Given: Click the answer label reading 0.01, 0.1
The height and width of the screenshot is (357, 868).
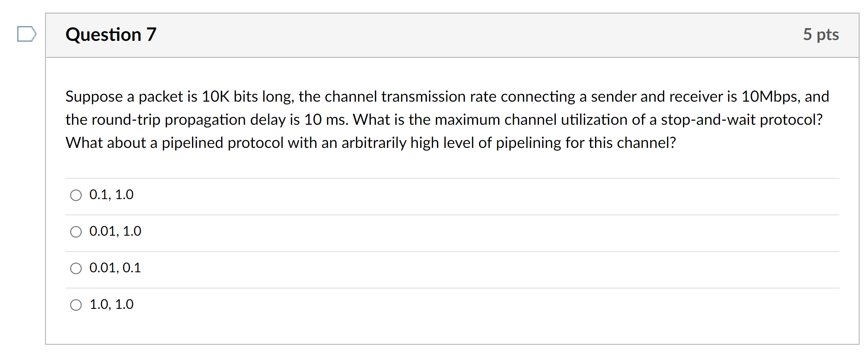Looking at the screenshot, I should (115, 268).
